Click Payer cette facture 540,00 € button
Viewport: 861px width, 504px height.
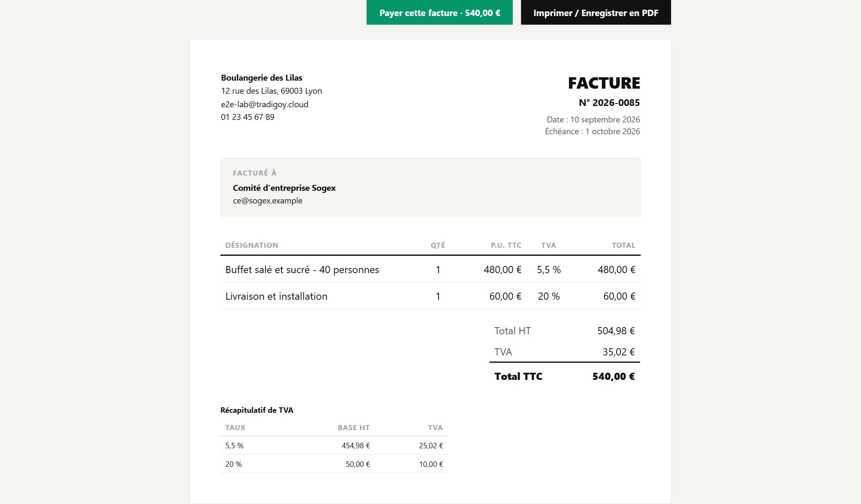439,12
